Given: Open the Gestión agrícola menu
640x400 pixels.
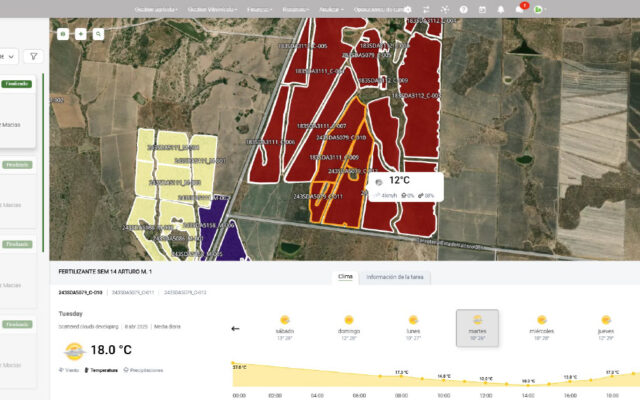Looking at the screenshot, I should point(156,9).
